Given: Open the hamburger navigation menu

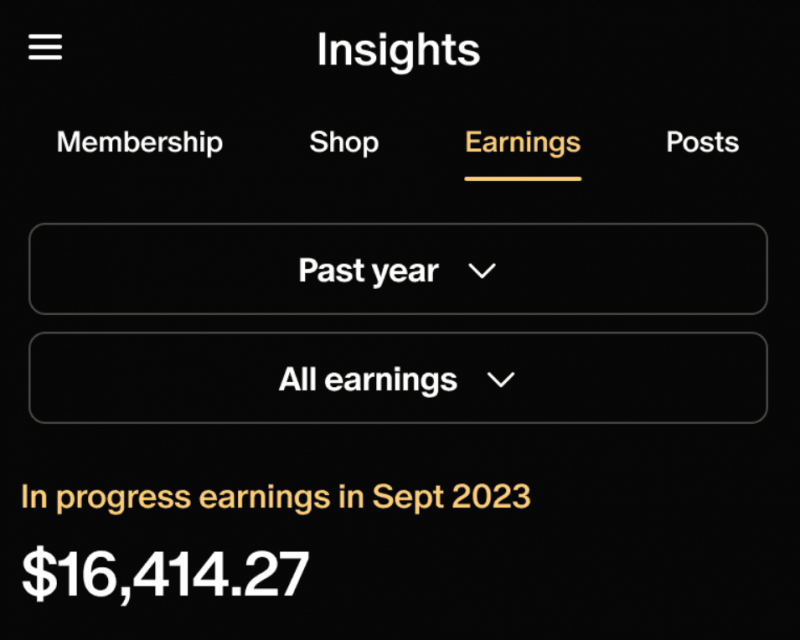Looking at the screenshot, I should pyautogui.click(x=45, y=48).
